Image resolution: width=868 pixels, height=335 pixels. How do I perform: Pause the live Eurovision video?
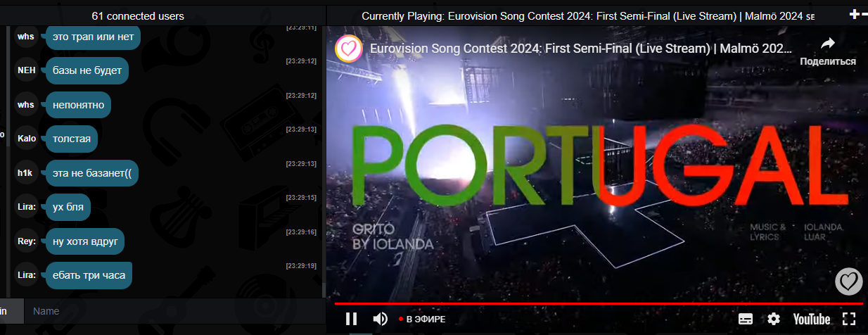click(352, 319)
